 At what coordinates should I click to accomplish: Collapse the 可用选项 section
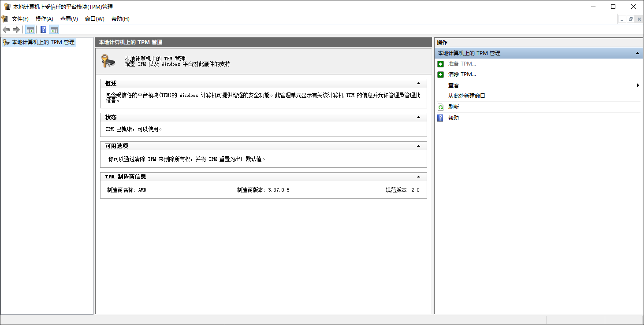(x=418, y=146)
